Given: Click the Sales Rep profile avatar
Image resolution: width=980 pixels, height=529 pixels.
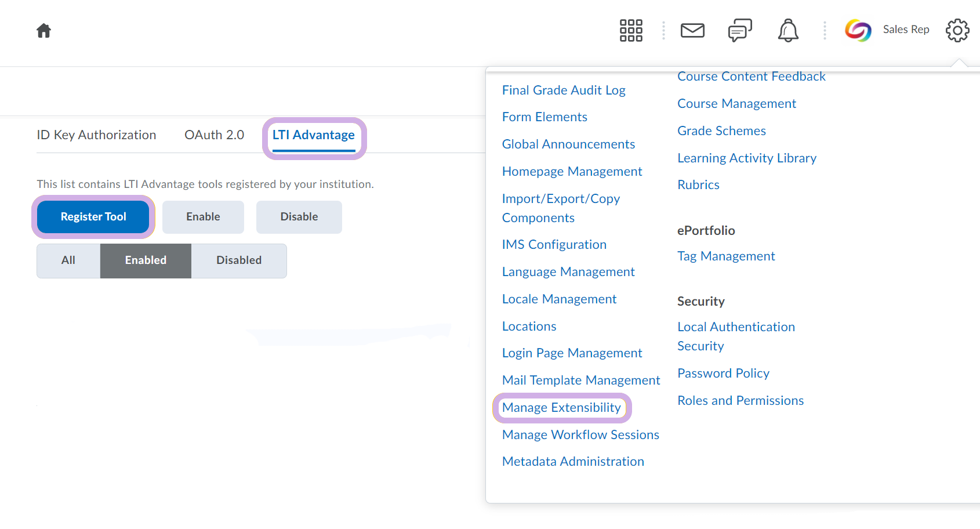Looking at the screenshot, I should pyautogui.click(x=858, y=30).
